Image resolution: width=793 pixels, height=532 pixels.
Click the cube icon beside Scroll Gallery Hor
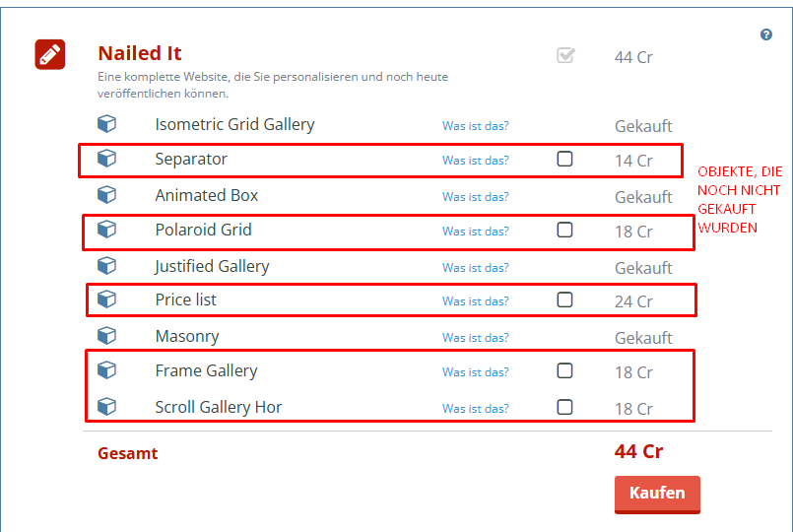[106, 407]
